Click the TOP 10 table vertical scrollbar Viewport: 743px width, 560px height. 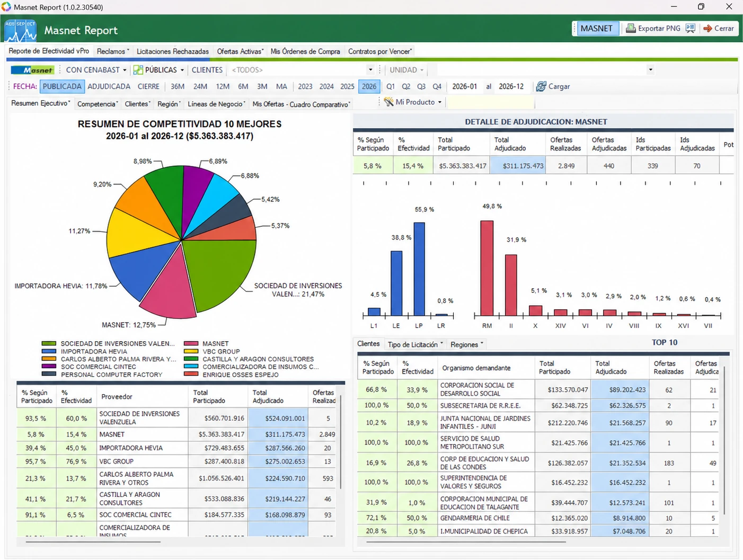(724, 441)
